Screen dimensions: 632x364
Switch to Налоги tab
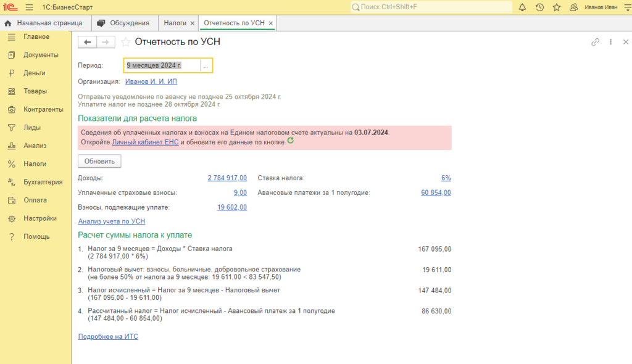175,23
